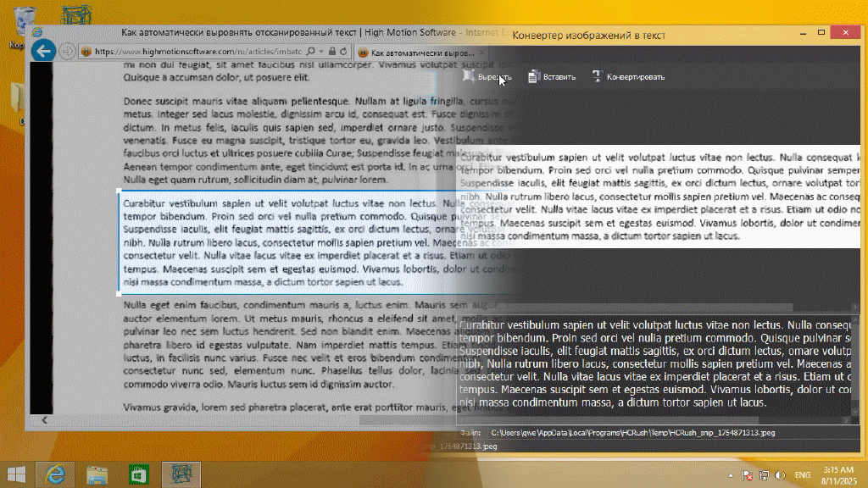Click the Вырезать (cut) toolbar button

click(487, 77)
